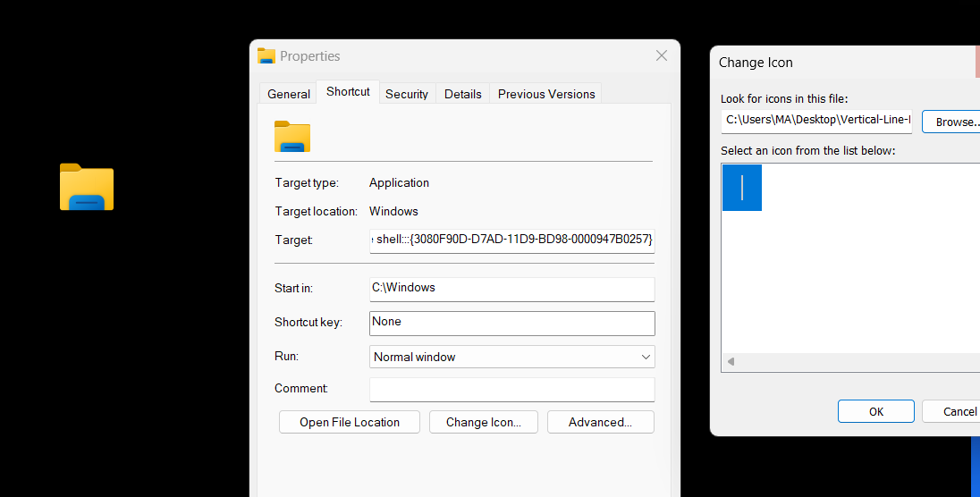
Task: Click the icon file path field
Action: [x=816, y=120]
